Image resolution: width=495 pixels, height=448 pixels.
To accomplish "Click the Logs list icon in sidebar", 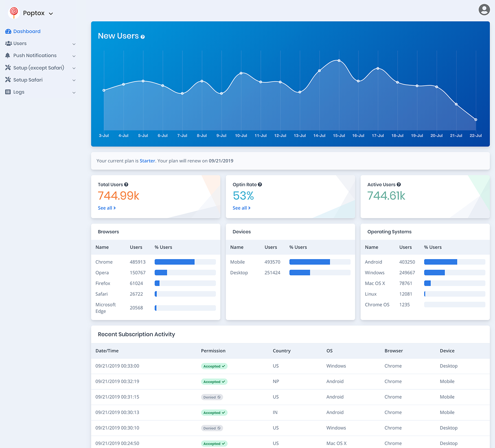I will click(8, 92).
